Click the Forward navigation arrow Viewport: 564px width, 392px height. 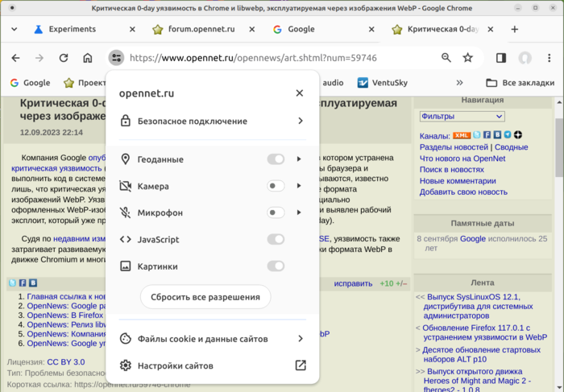point(39,58)
